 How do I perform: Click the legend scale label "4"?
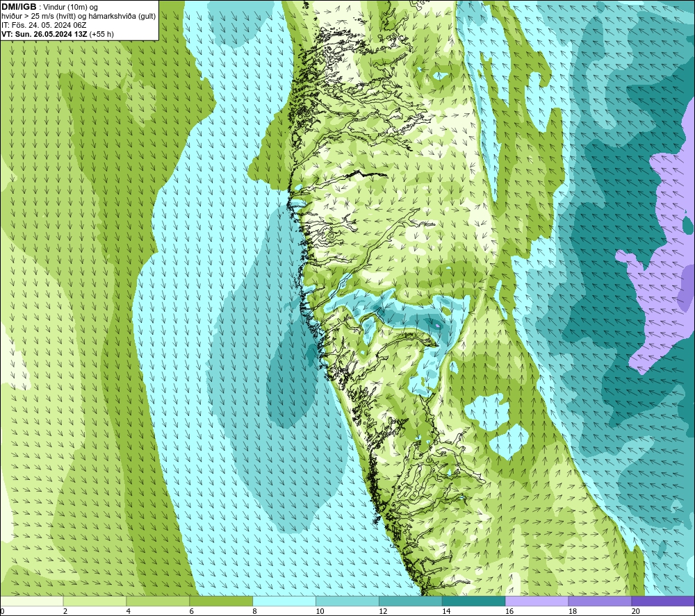point(128,612)
